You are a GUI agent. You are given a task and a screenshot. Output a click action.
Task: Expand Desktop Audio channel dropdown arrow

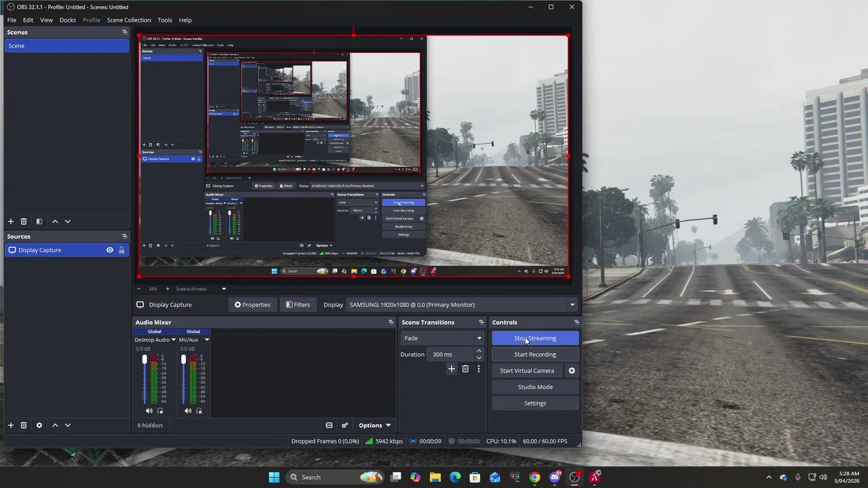coord(173,340)
